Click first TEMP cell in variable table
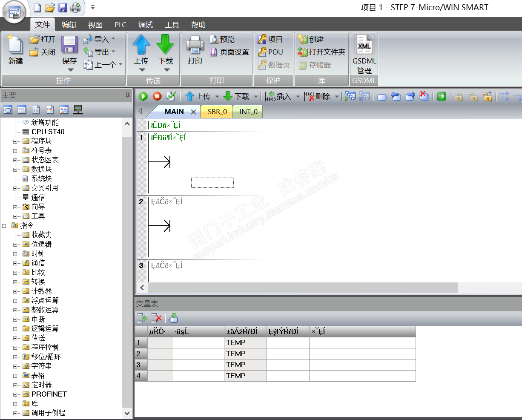 tap(245, 342)
